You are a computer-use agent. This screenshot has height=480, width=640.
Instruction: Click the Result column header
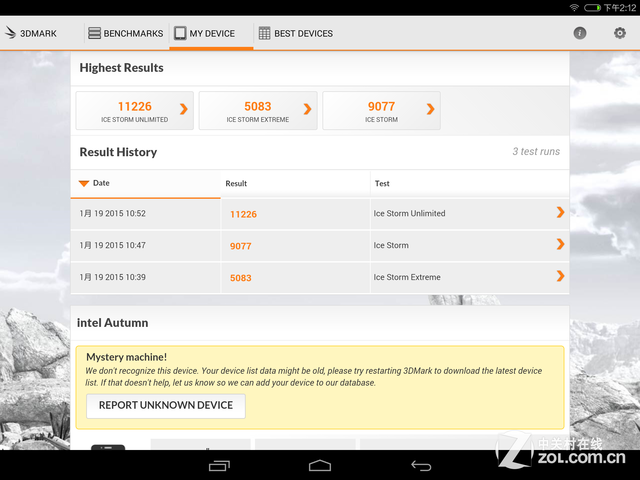tap(296, 184)
